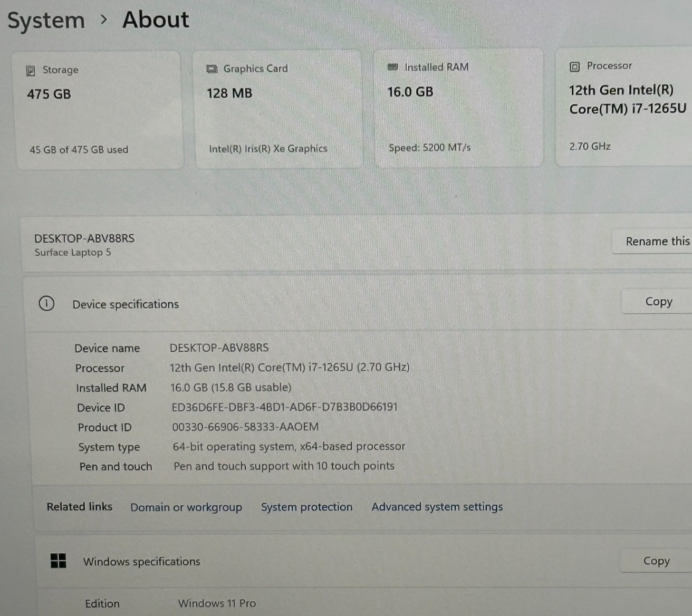
Task: Select the '64-bit operating system' System type value
Action: tap(289, 446)
